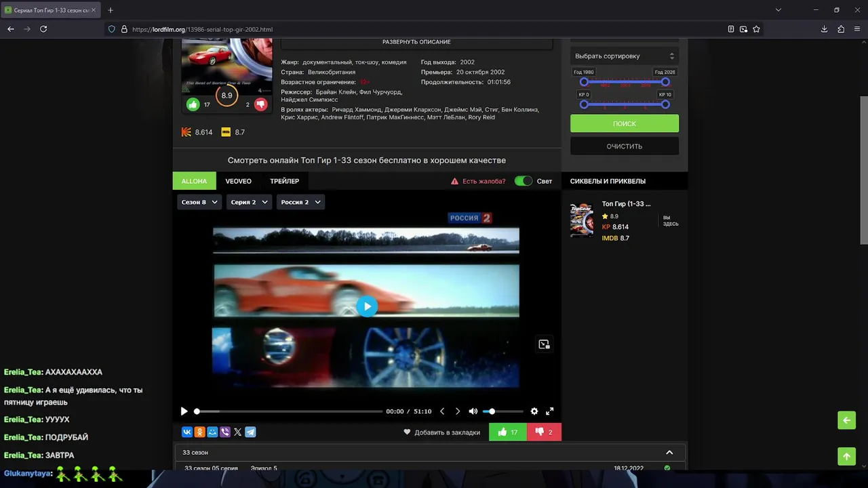This screenshot has width=868, height=488.
Task: Select the ТРЕЙЛЕР tab
Action: (x=284, y=181)
